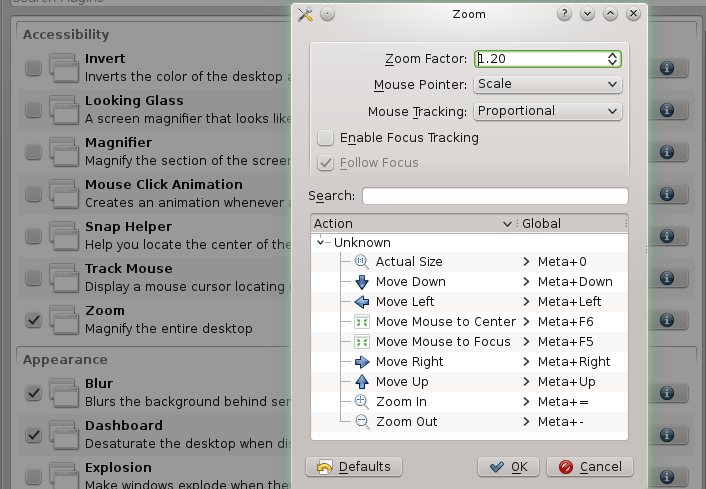This screenshot has height=489, width=706.
Task: Click the Actual Size magnifier icon
Action: (x=362, y=262)
